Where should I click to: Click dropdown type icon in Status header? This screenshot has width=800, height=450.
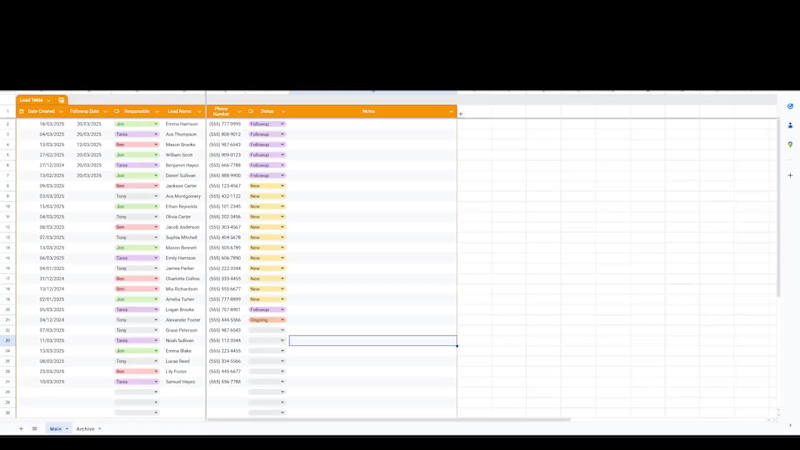[251, 111]
